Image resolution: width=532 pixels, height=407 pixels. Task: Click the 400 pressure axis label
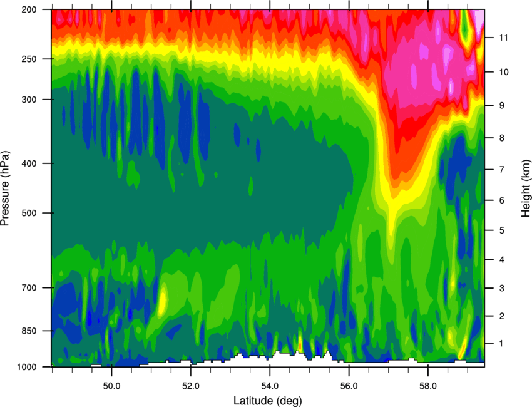[x=29, y=163]
